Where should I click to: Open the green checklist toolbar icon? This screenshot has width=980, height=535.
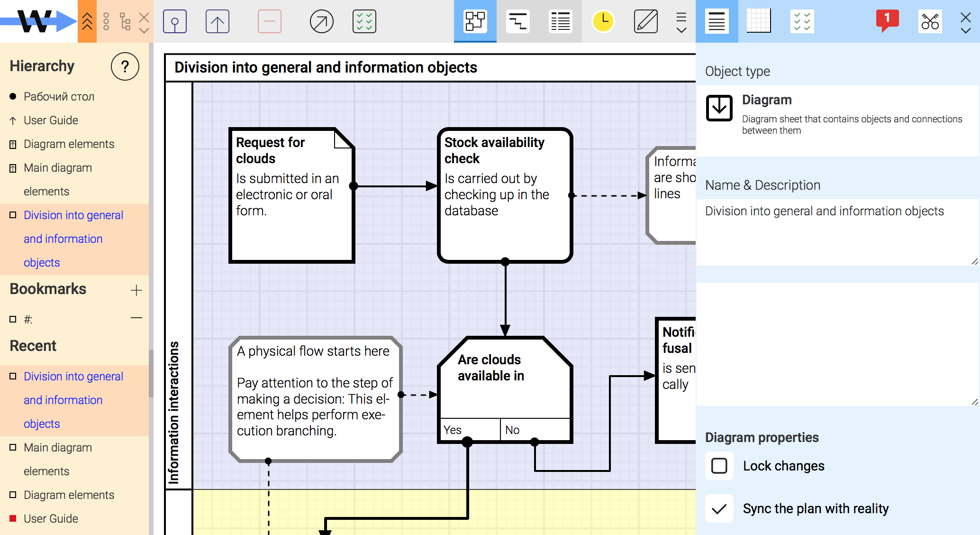click(x=364, y=21)
